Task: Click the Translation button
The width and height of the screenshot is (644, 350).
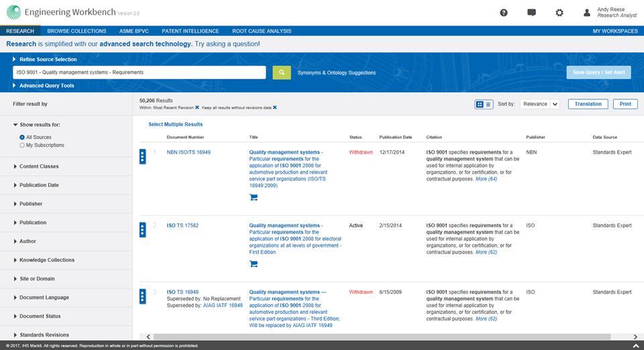Action: click(588, 104)
